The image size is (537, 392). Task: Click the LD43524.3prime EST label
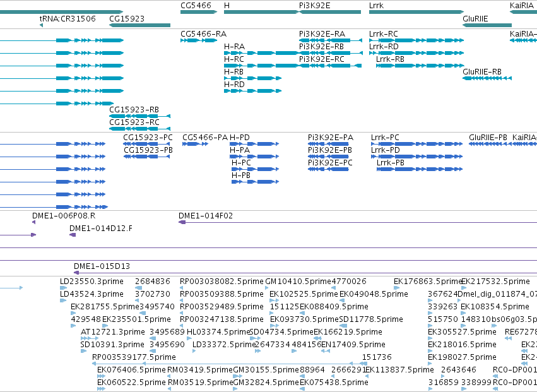pyautogui.click(x=91, y=294)
